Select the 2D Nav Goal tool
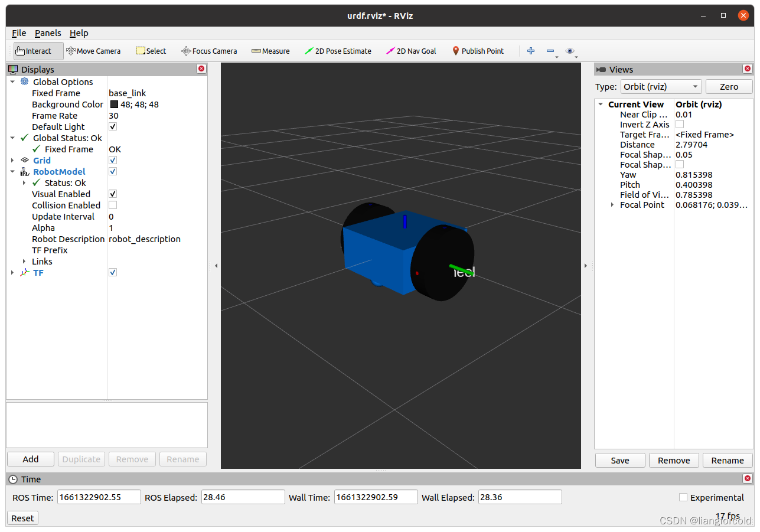The image size is (760, 532). tap(411, 51)
